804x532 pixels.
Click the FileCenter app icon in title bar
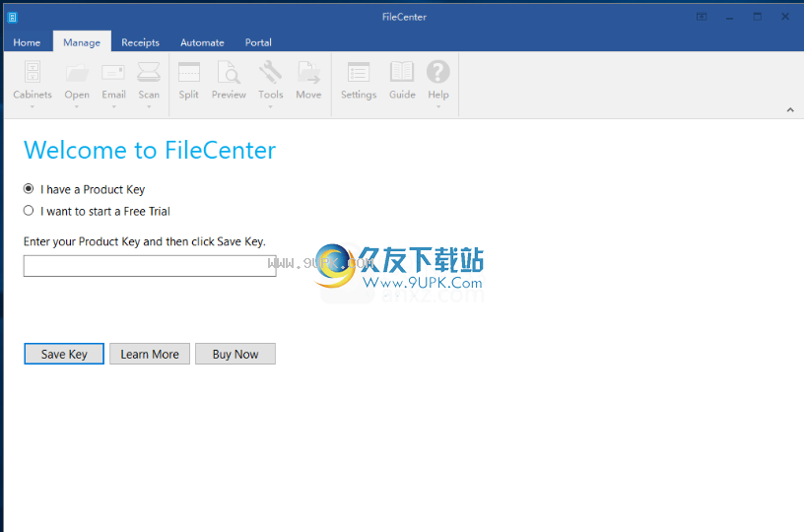click(x=12, y=18)
